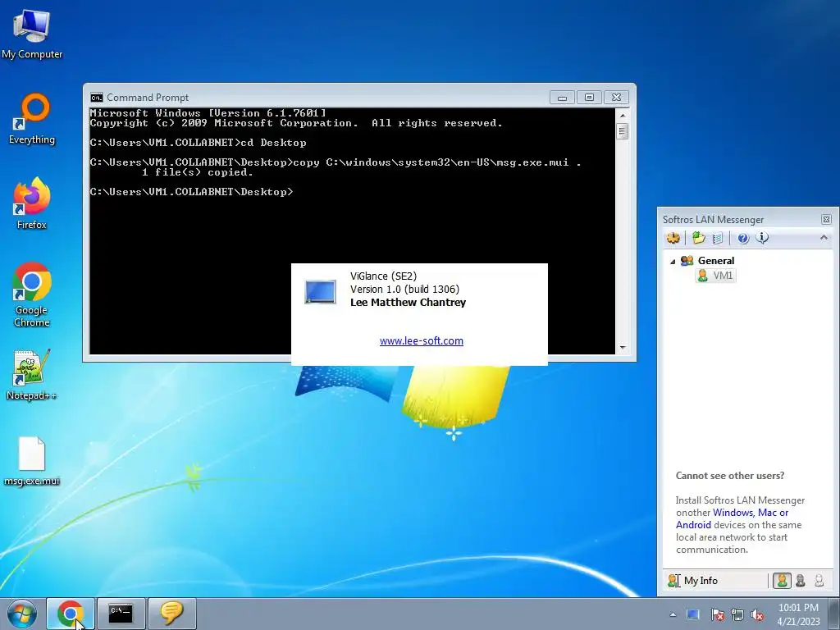Open the network tray icon
This screenshot has height=630, width=840.
coord(737,615)
